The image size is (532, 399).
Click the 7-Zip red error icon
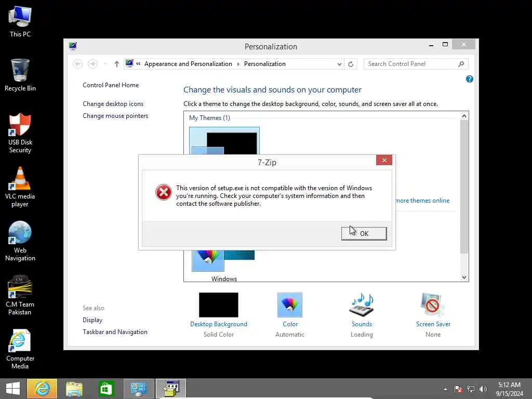pos(164,192)
